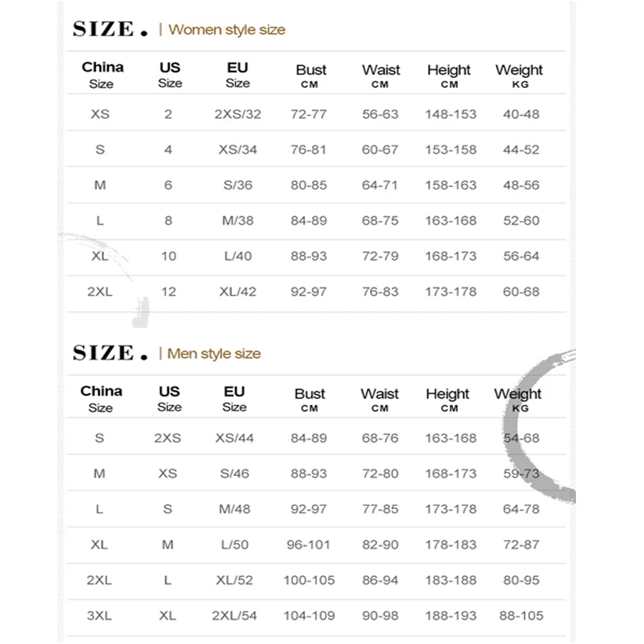This screenshot has width=644, height=644.
Task: Click the 90-98 waist cell
Action: coord(380,615)
